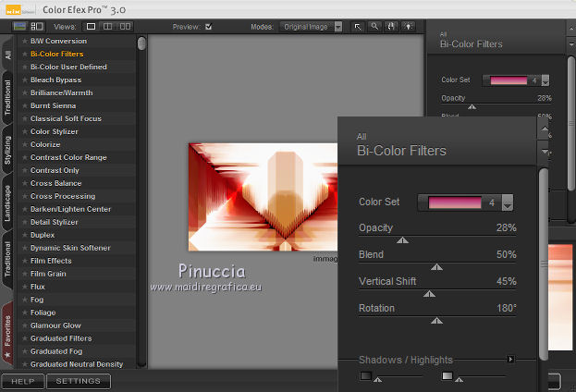The image size is (576, 392).
Task: Select the Color Stylizer filter
Action: click(x=55, y=131)
